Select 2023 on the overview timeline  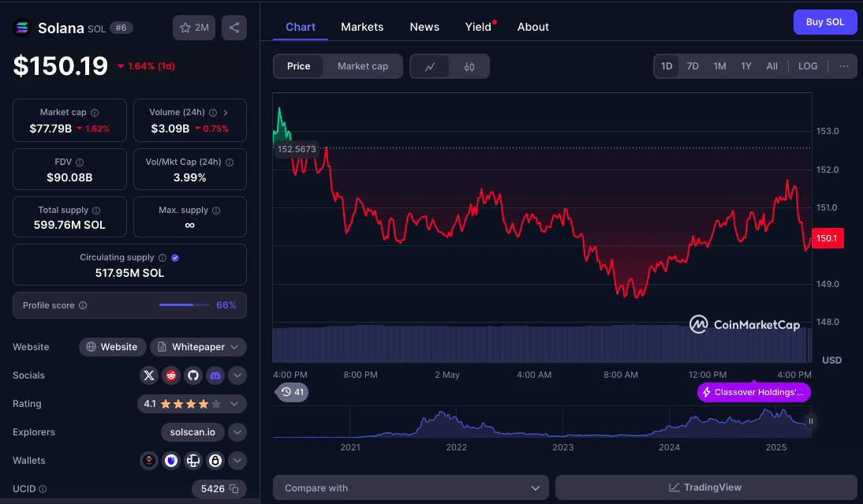[562, 447]
